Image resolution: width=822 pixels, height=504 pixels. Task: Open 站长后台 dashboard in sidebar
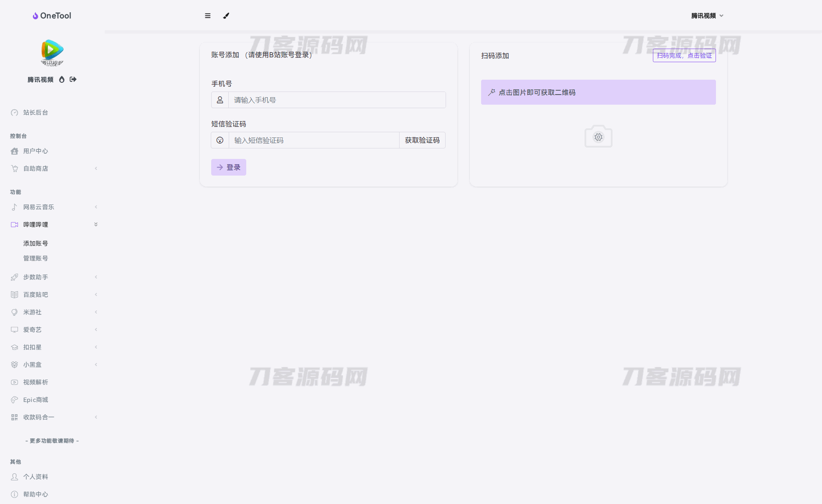pos(35,113)
